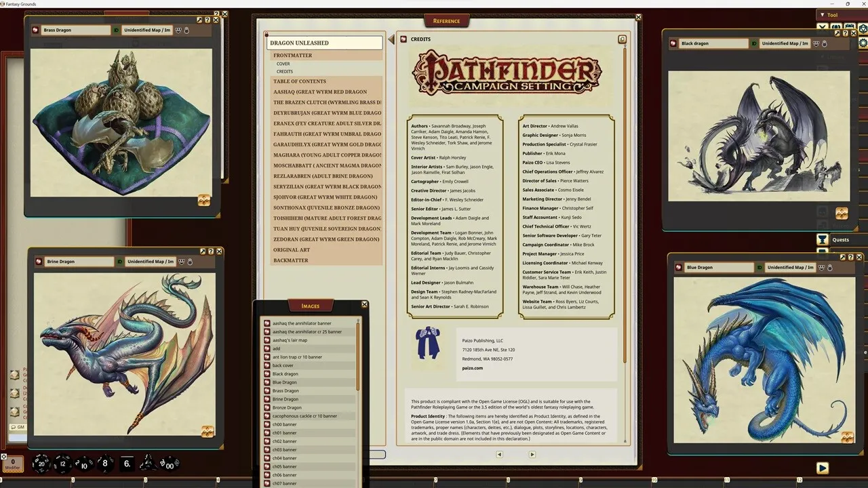The width and height of the screenshot is (868, 488).
Task: Pop out the Brine Dragon image window
Action: [203, 251]
